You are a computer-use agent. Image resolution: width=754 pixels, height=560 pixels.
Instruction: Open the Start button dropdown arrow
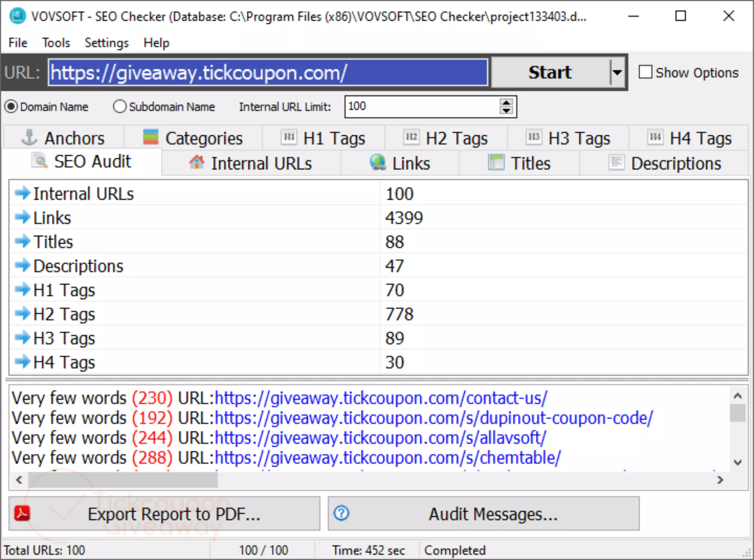[x=617, y=72]
